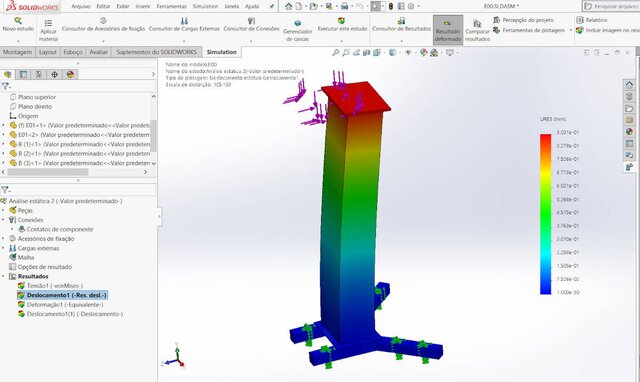The image size is (640, 382).
Task: Expand Acessórios de fixação node
Action: (3, 238)
